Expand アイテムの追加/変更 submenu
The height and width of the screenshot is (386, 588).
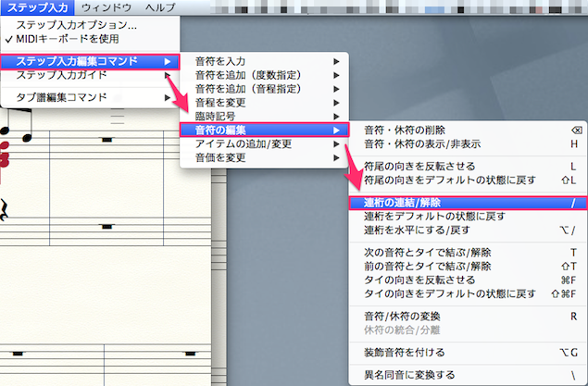point(265,143)
